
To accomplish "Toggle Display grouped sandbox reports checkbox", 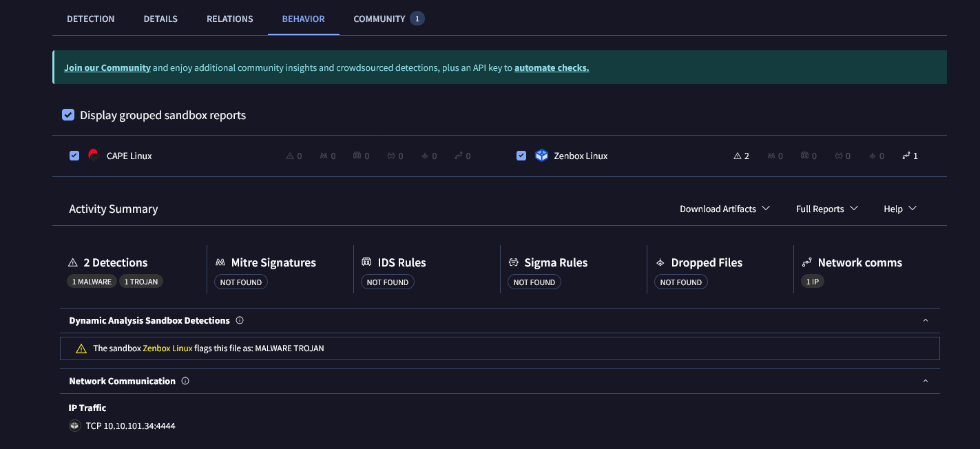I will (x=68, y=115).
